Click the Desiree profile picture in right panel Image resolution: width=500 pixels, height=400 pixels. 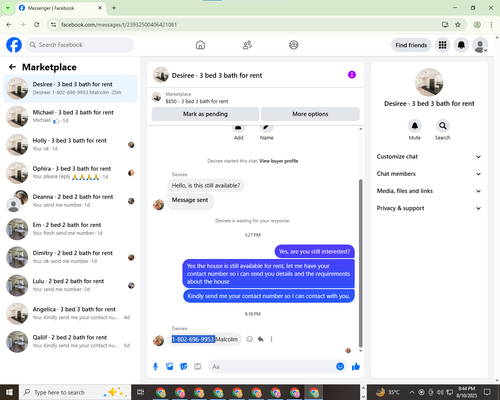[x=429, y=82]
